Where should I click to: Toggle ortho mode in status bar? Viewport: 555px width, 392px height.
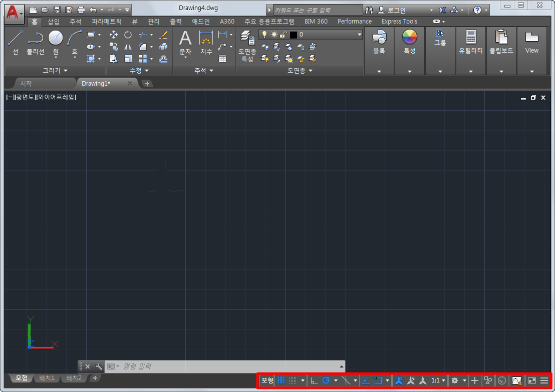(314, 380)
